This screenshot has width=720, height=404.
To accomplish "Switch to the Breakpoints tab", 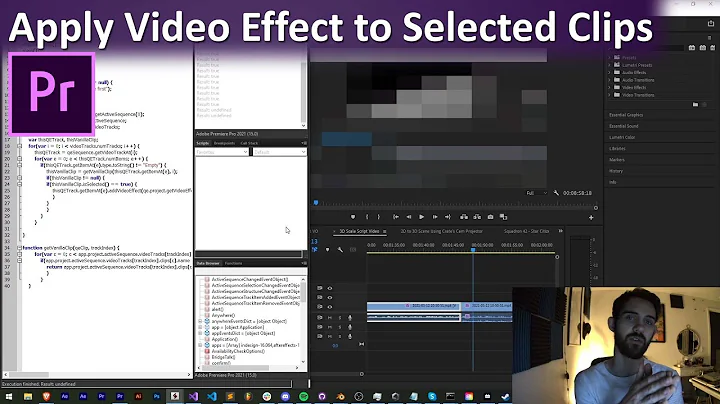I will tap(224, 143).
